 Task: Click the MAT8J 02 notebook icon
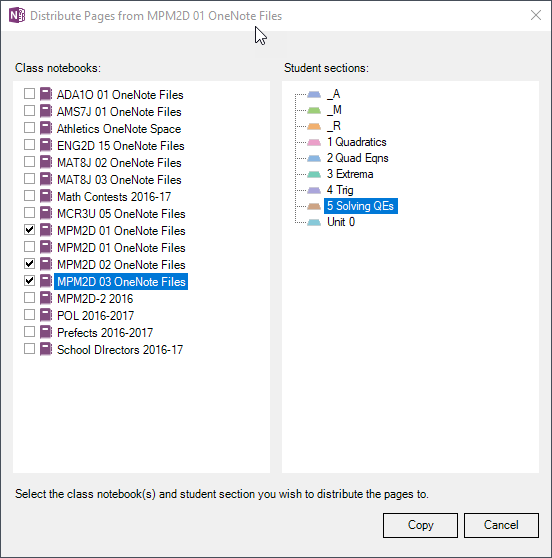click(46, 162)
